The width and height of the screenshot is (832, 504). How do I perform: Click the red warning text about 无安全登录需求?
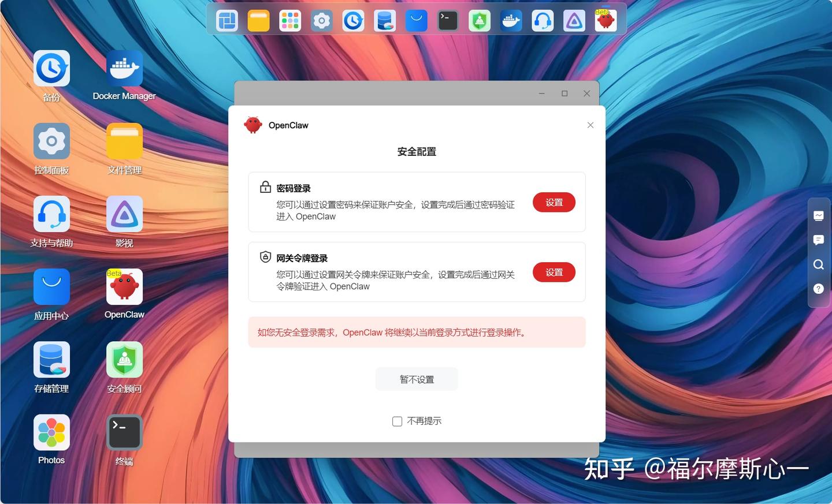point(393,333)
